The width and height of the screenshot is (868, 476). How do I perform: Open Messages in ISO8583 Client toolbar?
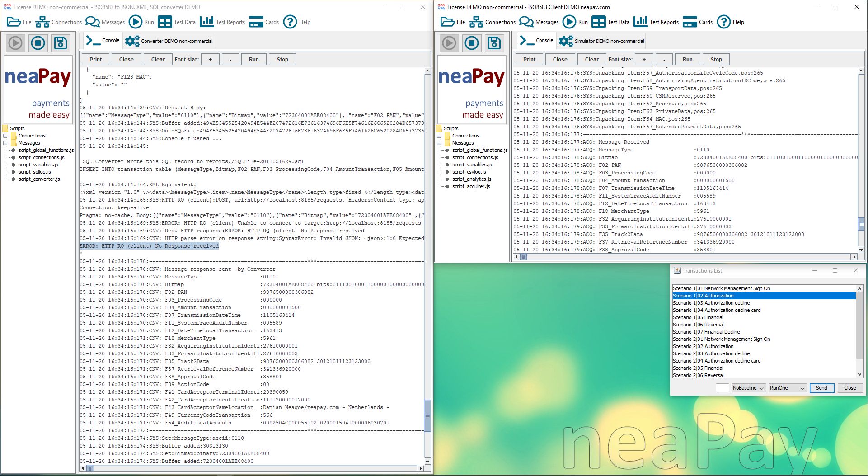coord(539,22)
